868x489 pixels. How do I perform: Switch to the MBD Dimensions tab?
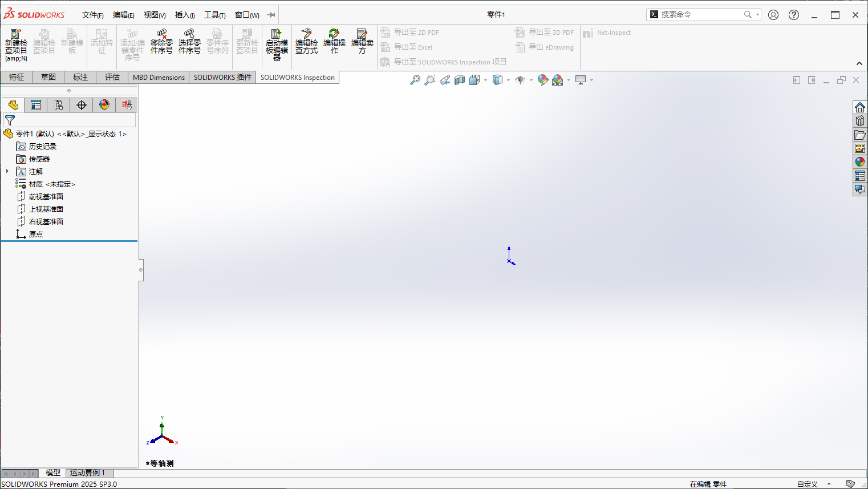click(x=158, y=77)
